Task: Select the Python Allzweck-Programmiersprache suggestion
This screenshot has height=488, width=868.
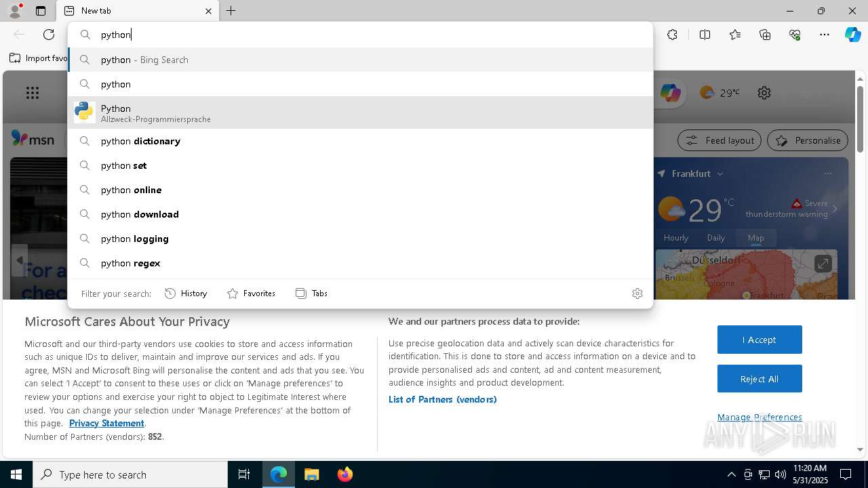Action: click(360, 113)
